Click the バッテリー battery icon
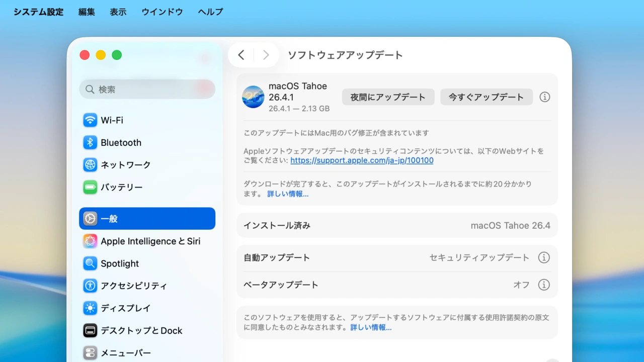 [90, 187]
